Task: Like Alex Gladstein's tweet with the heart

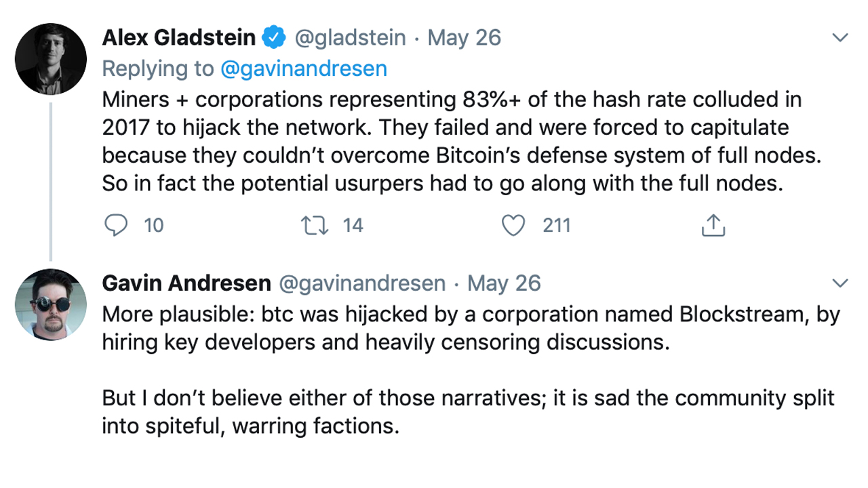Action: click(514, 225)
